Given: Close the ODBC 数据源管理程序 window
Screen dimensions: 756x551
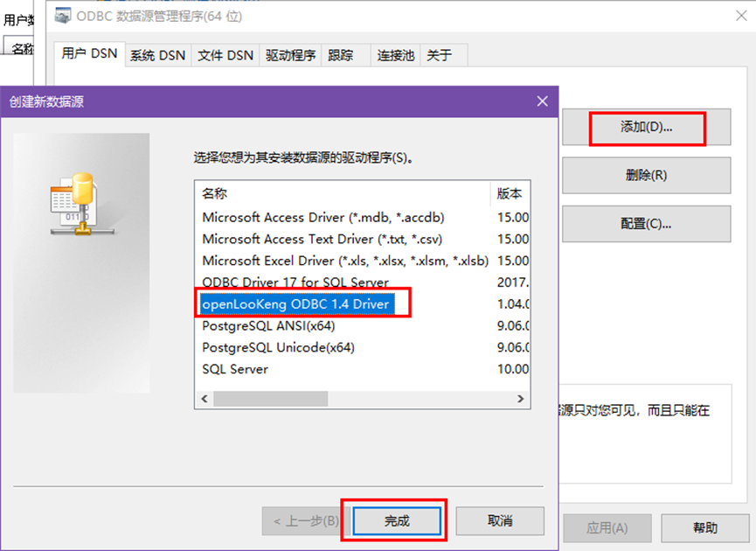Looking at the screenshot, I should [741, 16].
